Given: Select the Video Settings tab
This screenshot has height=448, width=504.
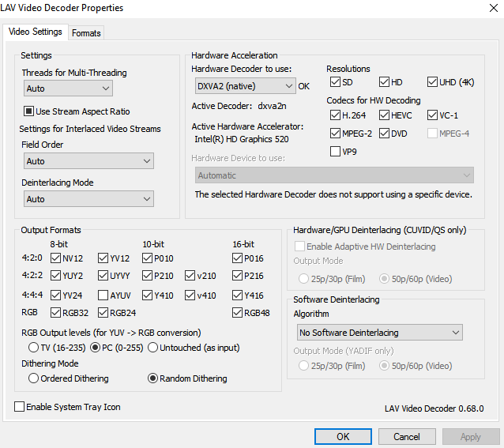Looking at the screenshot, I should (35, 32).
